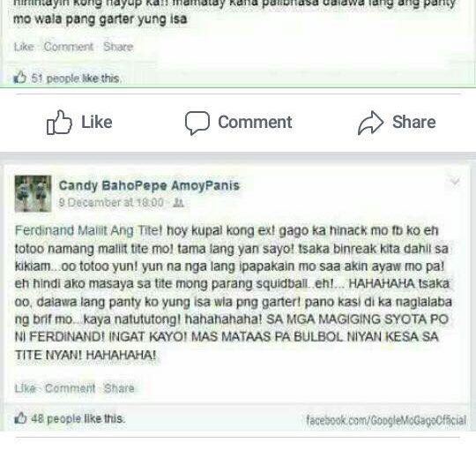This screenshot has width=476, height=450.
Task: Open Candy BahoPepe AmoyPanis profile picture
Action: 33,194
